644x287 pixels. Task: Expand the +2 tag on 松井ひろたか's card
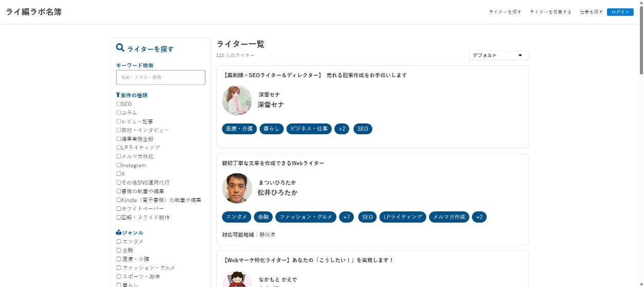click(x=479, y=217)
